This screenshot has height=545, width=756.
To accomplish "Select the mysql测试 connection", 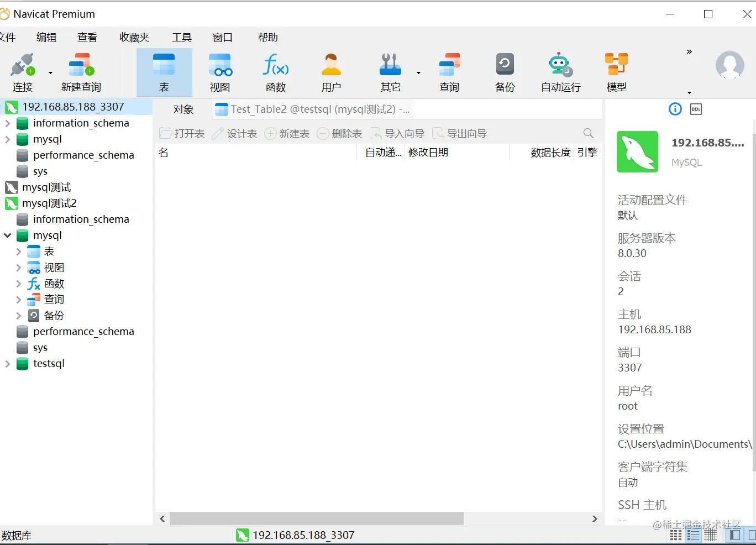I will click(46, 187).
